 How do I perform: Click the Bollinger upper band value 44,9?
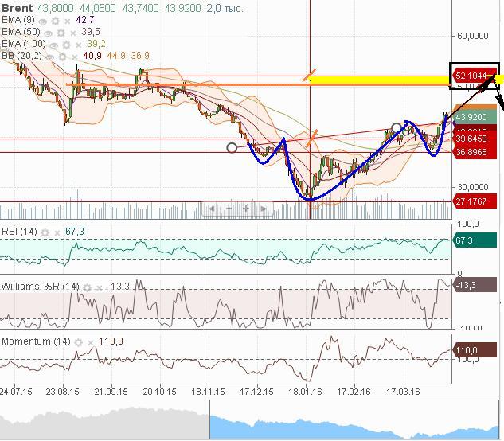116,56
